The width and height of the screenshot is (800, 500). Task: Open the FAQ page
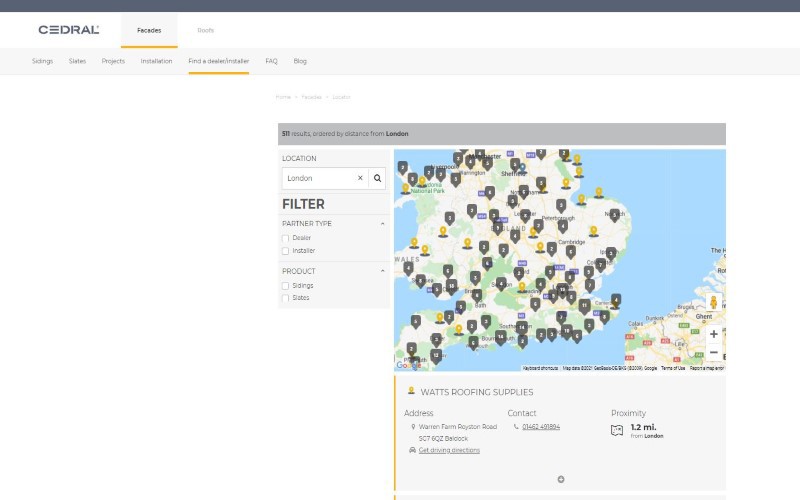[271, 61]
